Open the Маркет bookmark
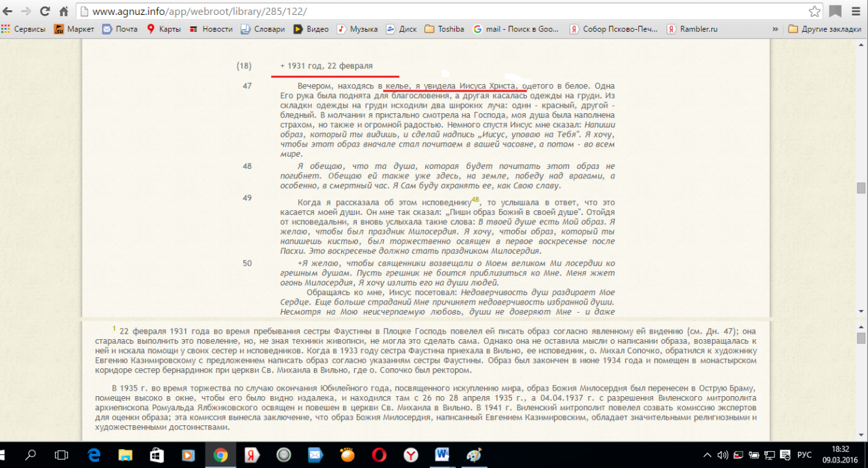 (x=75, y=29)
